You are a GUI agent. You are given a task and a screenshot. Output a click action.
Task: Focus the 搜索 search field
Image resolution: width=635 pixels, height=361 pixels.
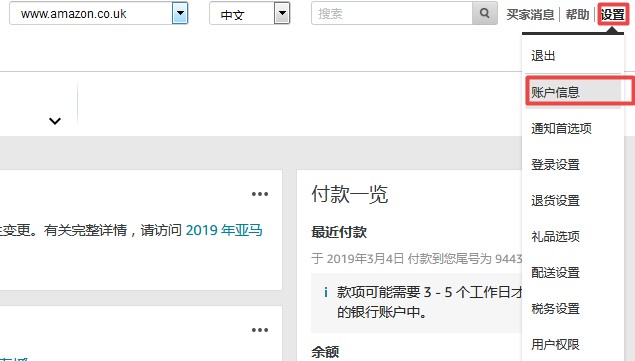pyautogui.click(x=392, y=13)
